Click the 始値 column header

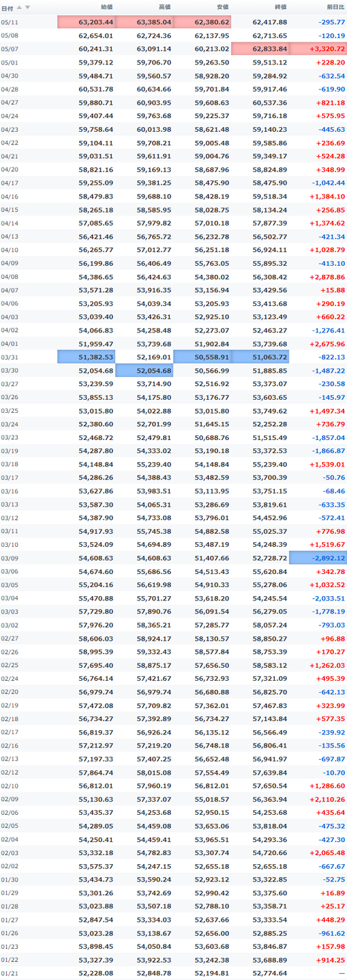point(107,8)
